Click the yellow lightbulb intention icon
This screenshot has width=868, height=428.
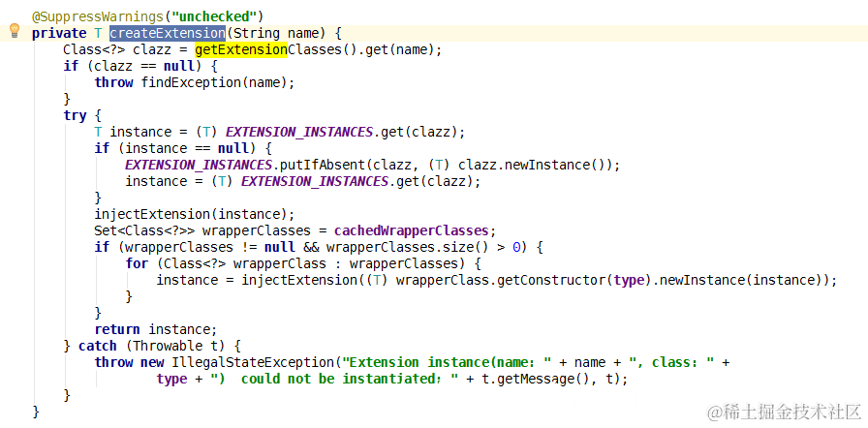pos(15,31)
